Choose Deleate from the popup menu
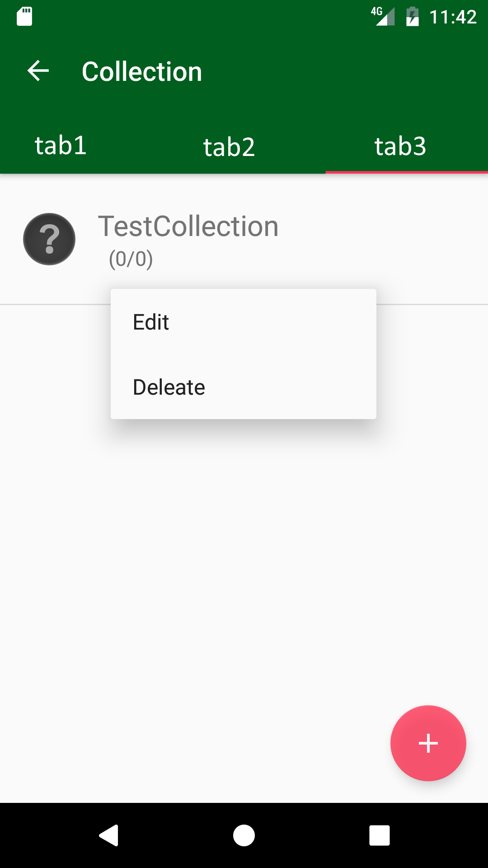 point(169,387)
